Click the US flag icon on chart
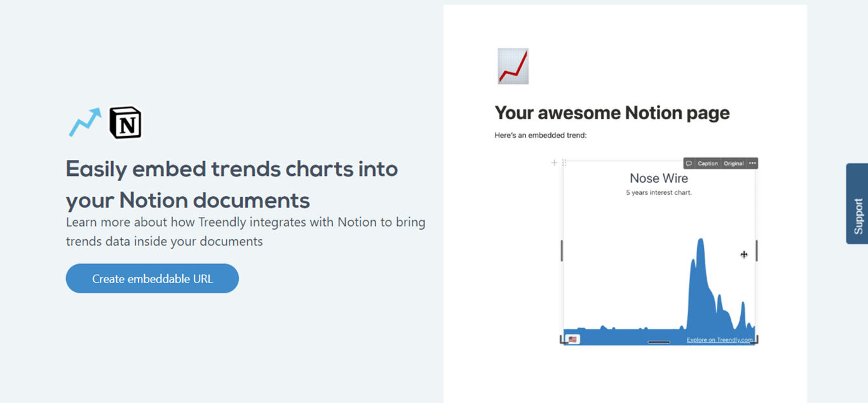Viewport: 868px width, 403px height. 573,340
